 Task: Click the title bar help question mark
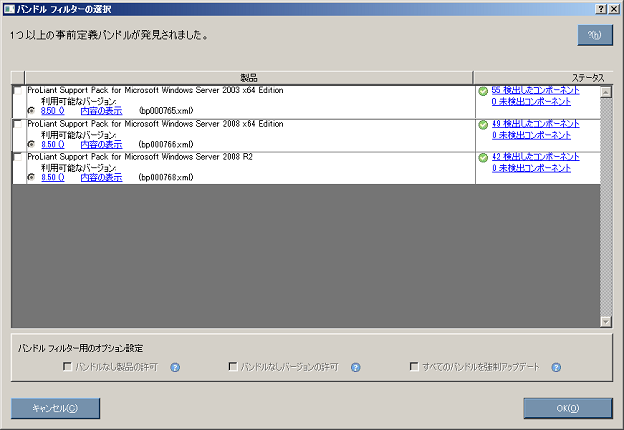599,8
